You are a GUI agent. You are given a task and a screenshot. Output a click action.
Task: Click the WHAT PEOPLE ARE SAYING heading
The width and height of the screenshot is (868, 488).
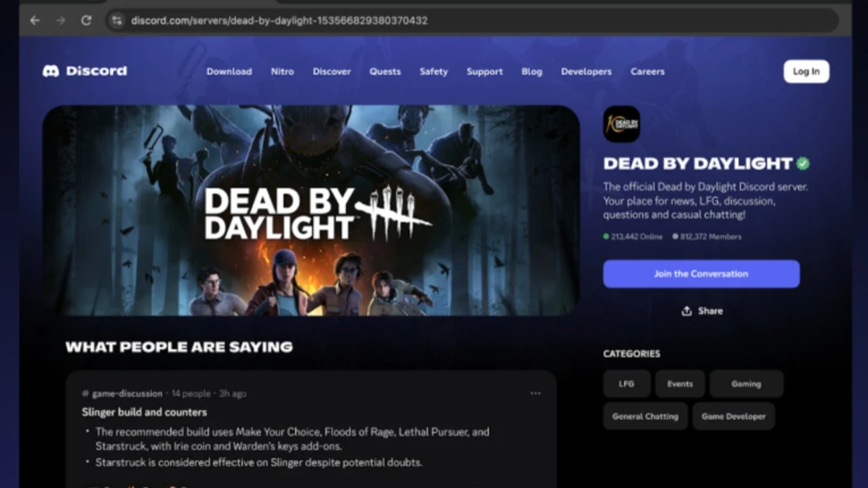coord(179,347)
